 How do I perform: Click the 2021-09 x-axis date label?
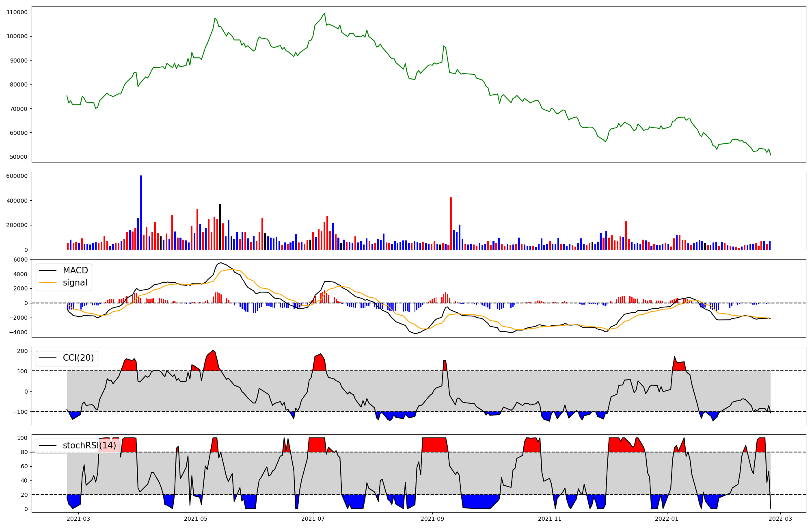(x=432, y=519)
